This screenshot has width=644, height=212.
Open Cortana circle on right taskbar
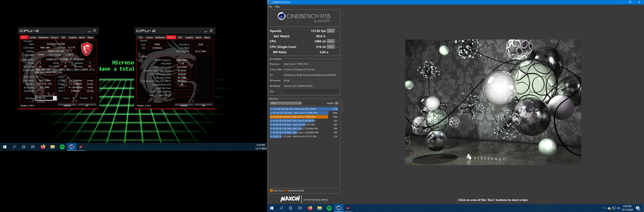pos(291,208)
